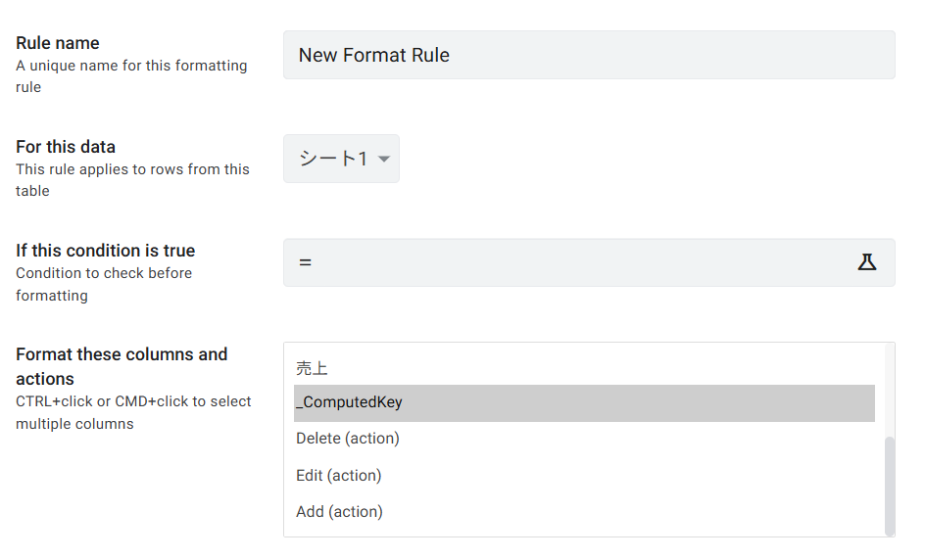Click scrollbar track above the thumb

[890, 392]
